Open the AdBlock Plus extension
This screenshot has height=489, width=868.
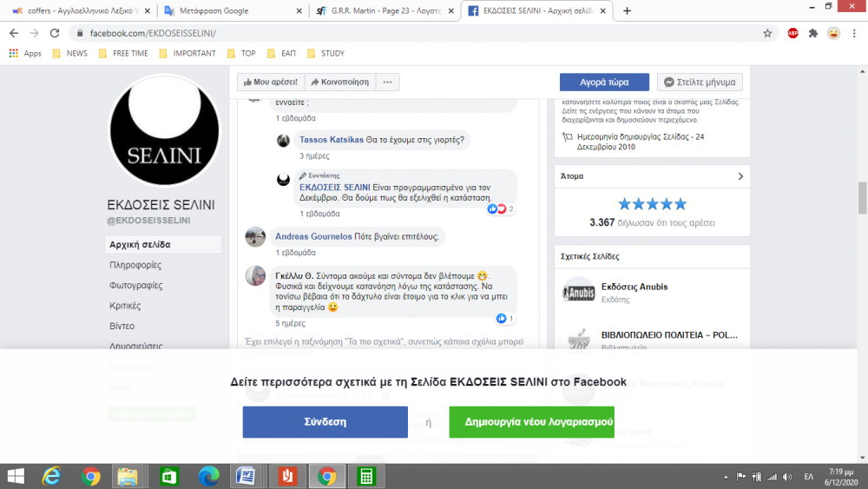[792, 33]
